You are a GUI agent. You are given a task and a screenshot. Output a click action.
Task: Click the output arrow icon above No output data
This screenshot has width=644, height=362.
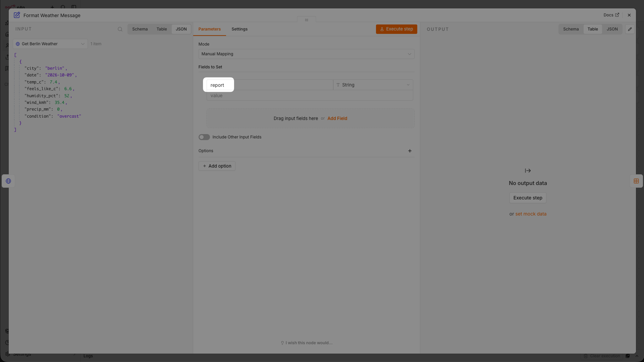[x=528, y=171]
